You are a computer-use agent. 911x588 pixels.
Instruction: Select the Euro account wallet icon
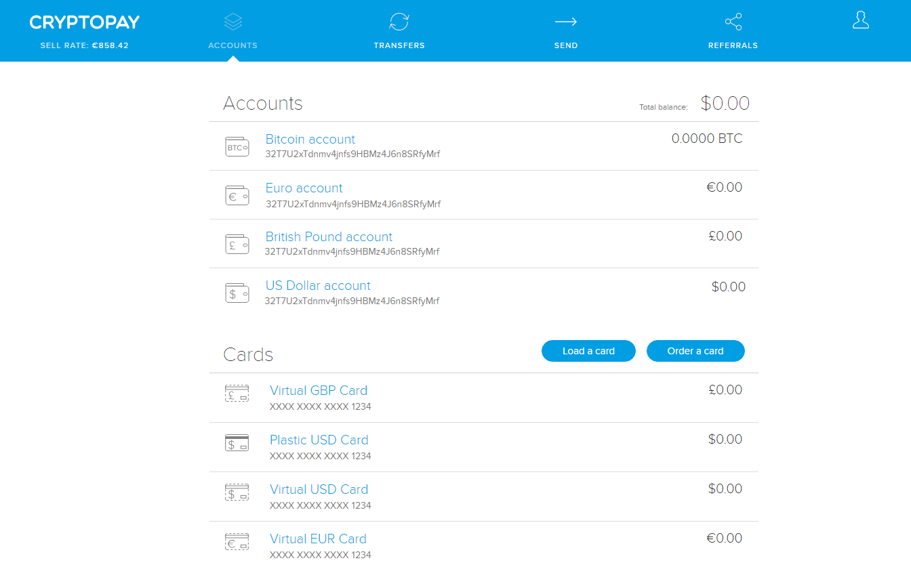coord(237,194)
